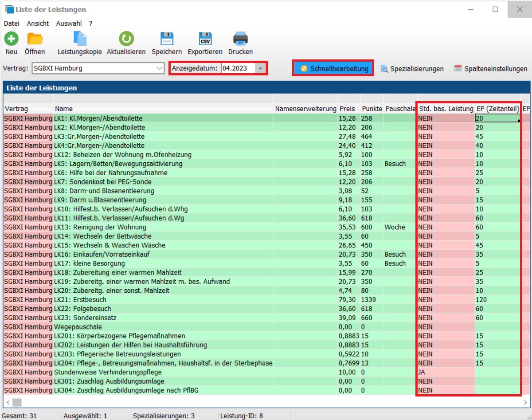This screenshot has height=420, width=532.
Task: Create a Leistungskopie via its toolbar icon
Action: point(80,39)
